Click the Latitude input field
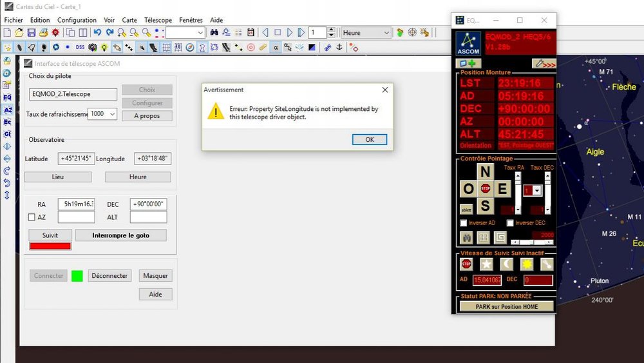The height and width of the screenshot is (363, 644). [77, 158]
